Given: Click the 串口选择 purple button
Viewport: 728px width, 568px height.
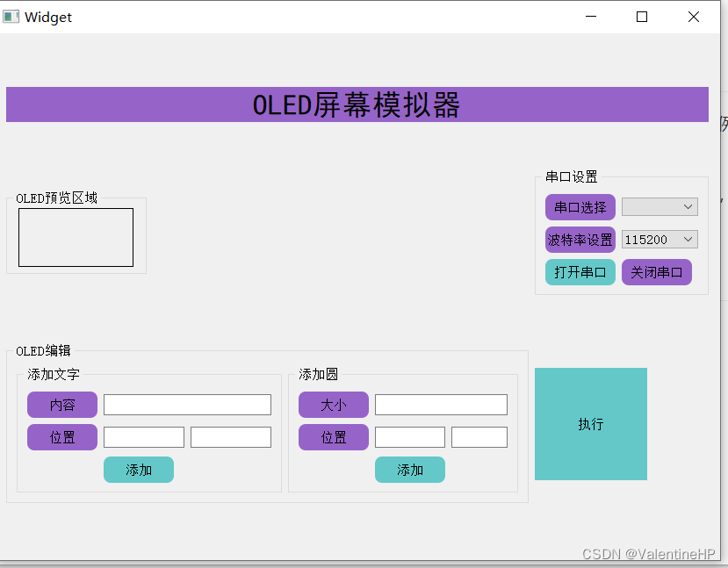Looking at the screenshot, I should [x=580, y=206].
